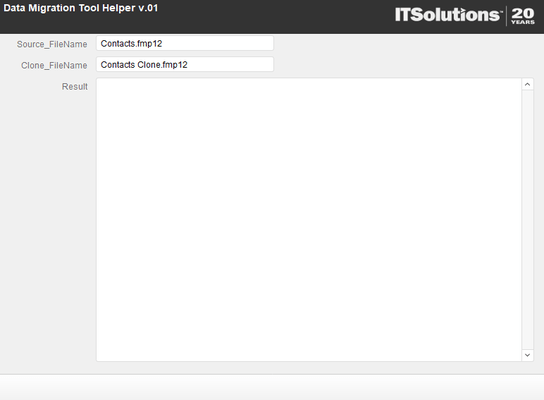The width and height of the screenshot is (544, 400).
Task: Click the Result box vertical scrollbar track
Action: coord(527,220)
